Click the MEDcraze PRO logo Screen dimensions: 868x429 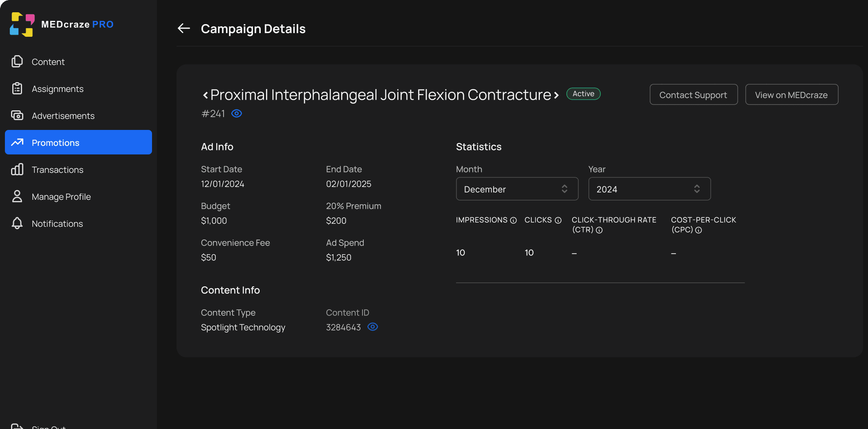(62, 25)
